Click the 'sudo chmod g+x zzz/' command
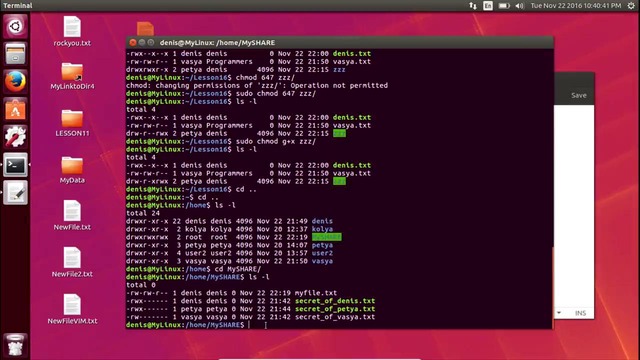 pos(276,141)
